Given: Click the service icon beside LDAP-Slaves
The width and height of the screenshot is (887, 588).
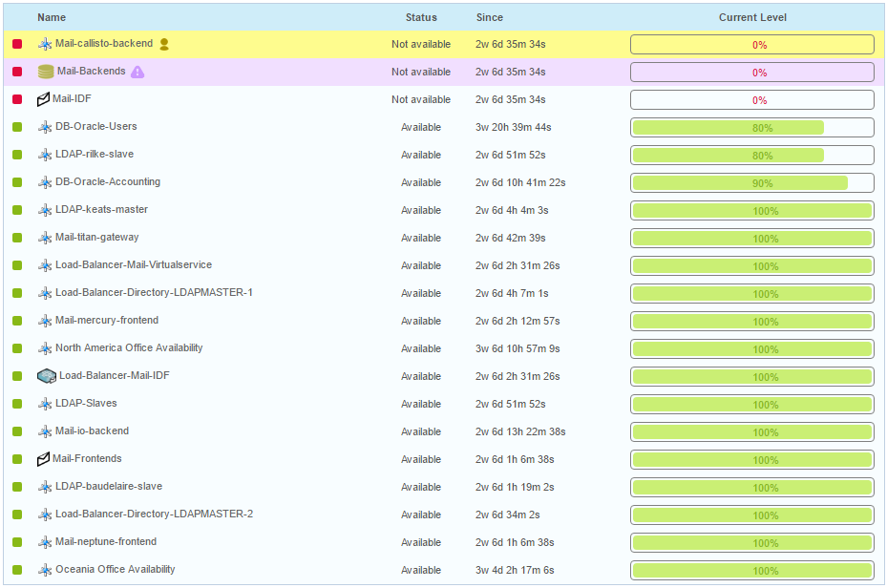Looking at the screenshot, I should [x=44, y=403].
